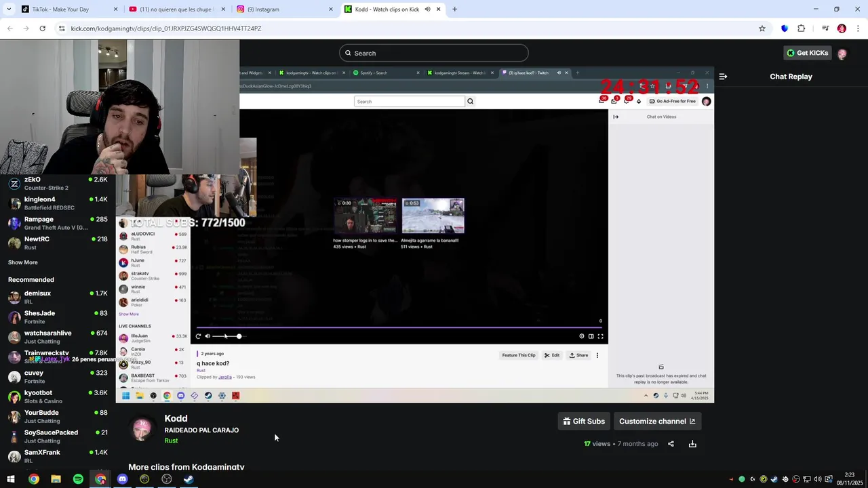
Task: Adjust the embedded player volume slider
Action: pos(228,336)
